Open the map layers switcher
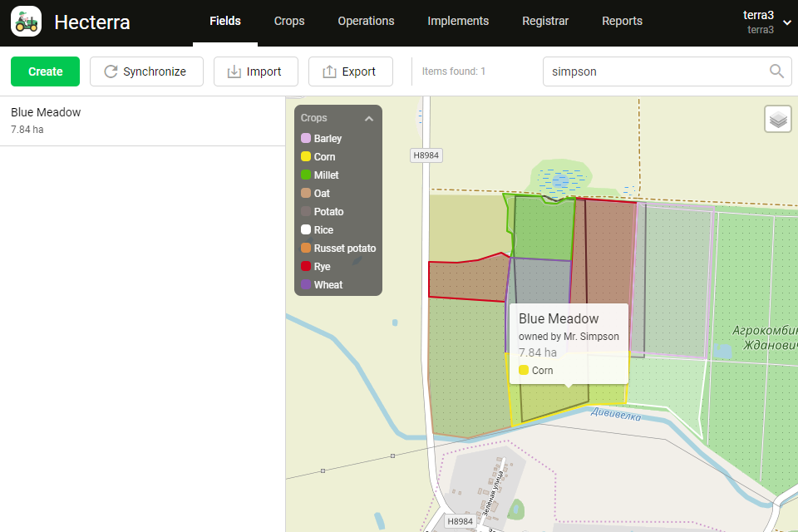The image size is (798, 532). pos(778,120)
